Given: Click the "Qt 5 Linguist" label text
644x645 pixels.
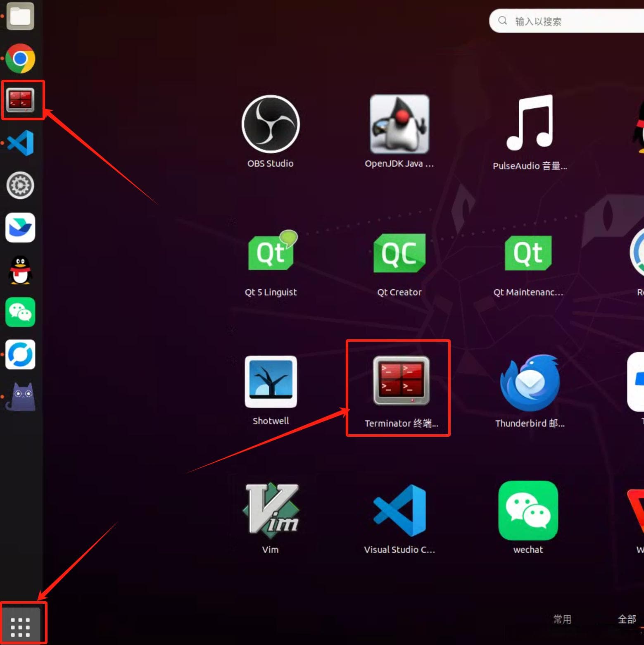Looking at the screenshot, I should point(271,292).
